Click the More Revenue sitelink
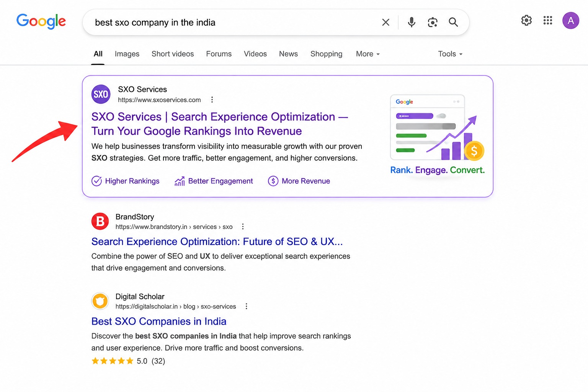Screen dimensions: 588x392 click(x=306, y=181)
